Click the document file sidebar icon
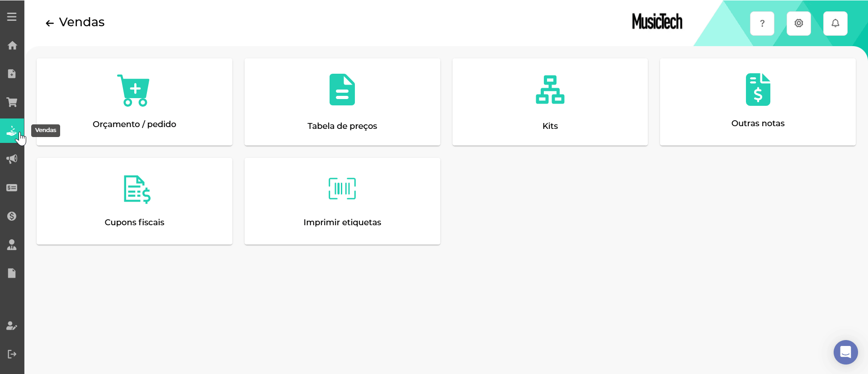Image resolution: width=868 pixels, height=374 pixels. click(12, 273)
